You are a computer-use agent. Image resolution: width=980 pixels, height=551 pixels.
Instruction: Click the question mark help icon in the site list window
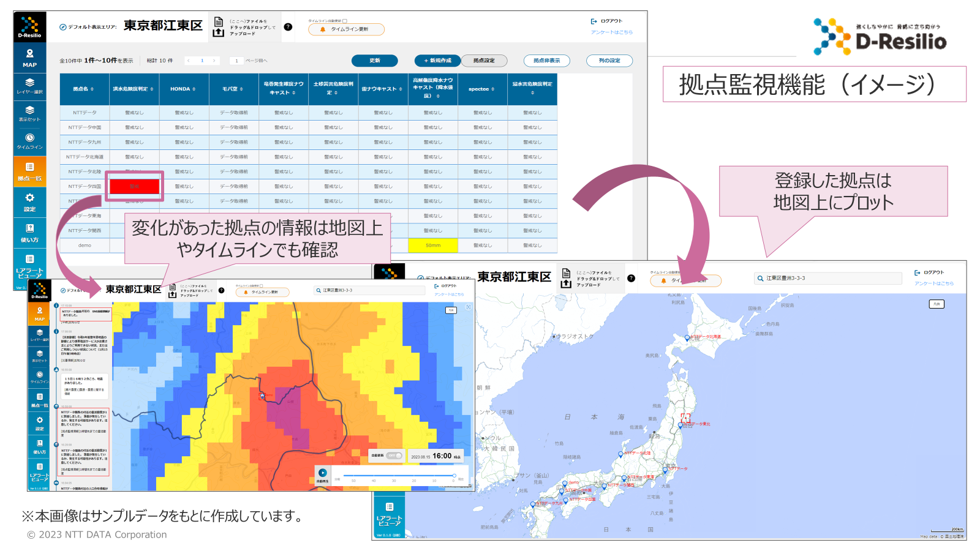click(288, 27)
